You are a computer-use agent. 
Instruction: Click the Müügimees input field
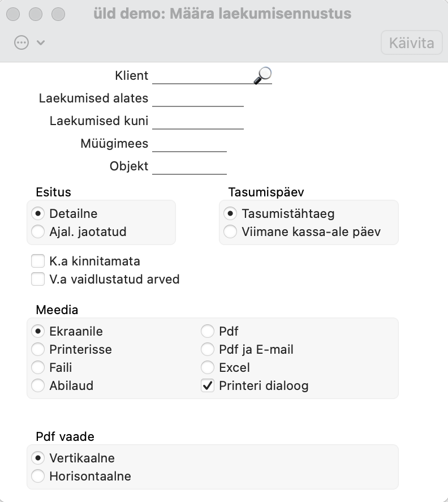click(189, 144)
